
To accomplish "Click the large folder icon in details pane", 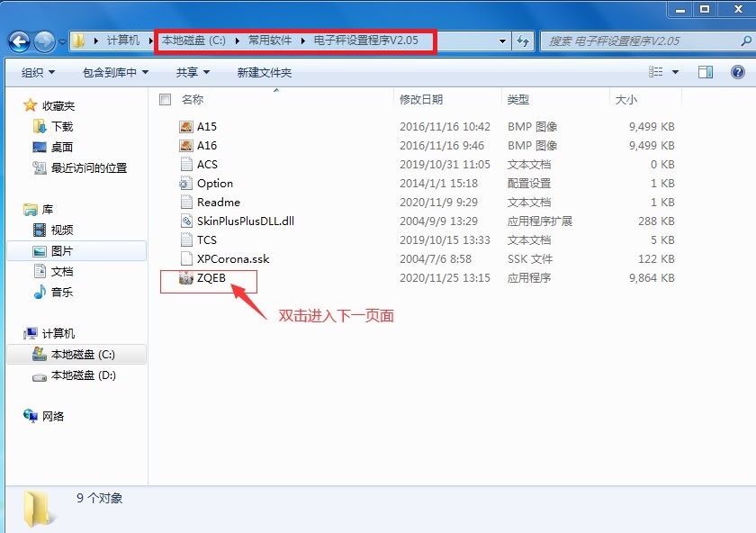I will [x=38, y=509].
